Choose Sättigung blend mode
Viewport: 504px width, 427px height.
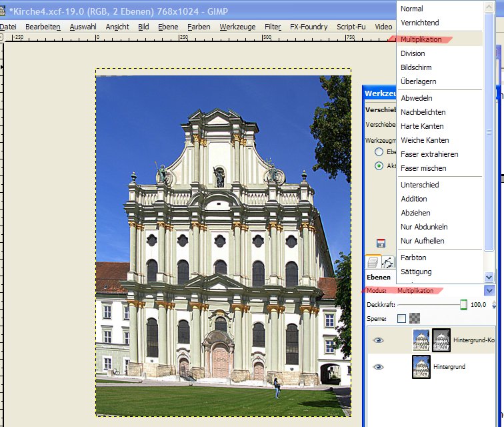tap(416, 272)
